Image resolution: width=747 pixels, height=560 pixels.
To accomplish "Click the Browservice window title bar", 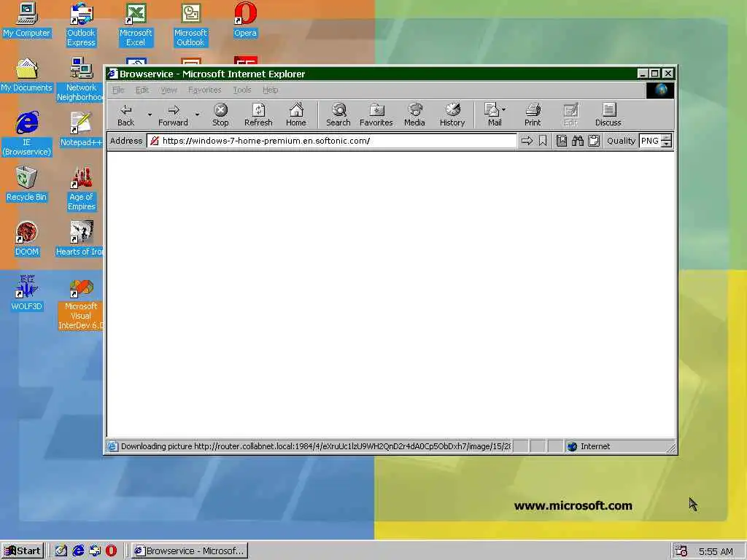I will point(371,74).
